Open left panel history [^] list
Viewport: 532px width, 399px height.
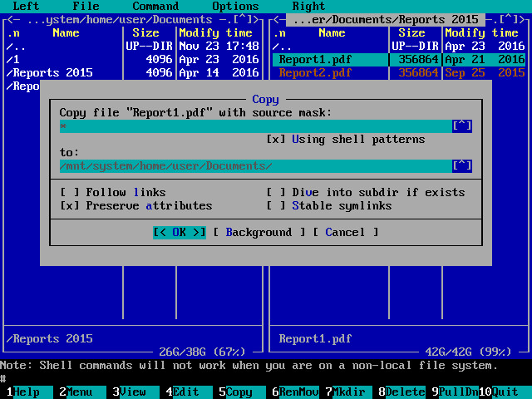point(242,19)
